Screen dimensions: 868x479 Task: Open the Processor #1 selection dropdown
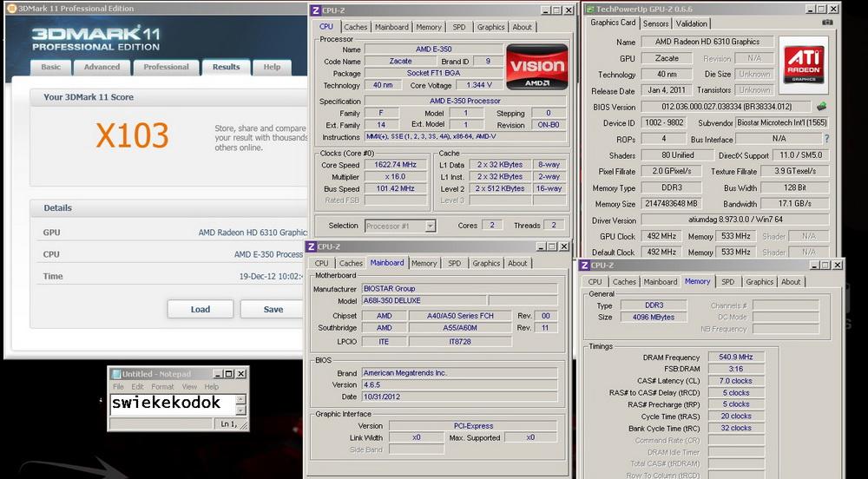[x=431, y=226]
